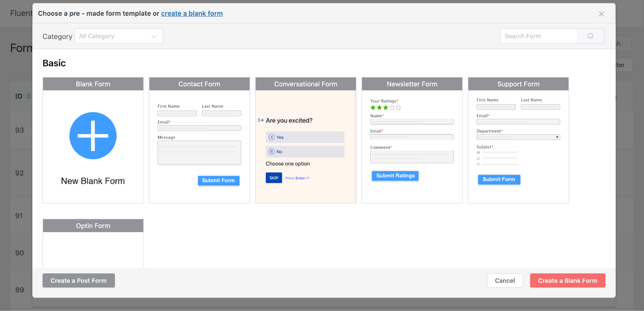Choose the Contact Form template header

tap(200, 84)
